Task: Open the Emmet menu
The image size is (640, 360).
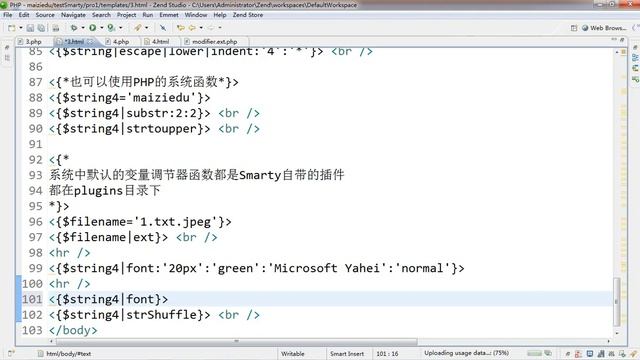Action: point(169,15)
